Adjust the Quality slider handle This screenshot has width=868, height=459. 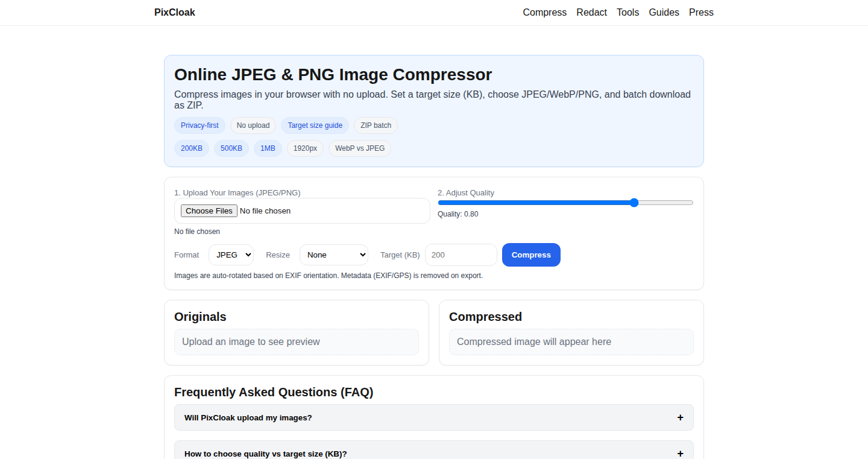634,203
